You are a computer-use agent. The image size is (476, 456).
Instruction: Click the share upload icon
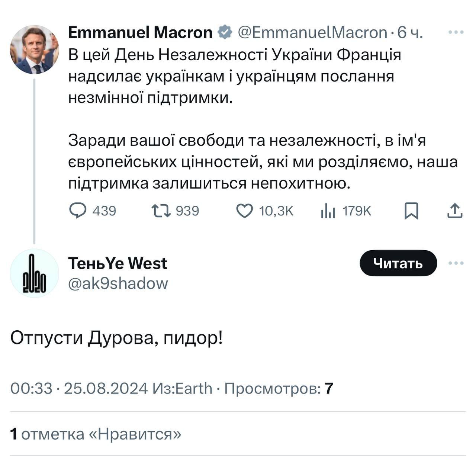454,211
